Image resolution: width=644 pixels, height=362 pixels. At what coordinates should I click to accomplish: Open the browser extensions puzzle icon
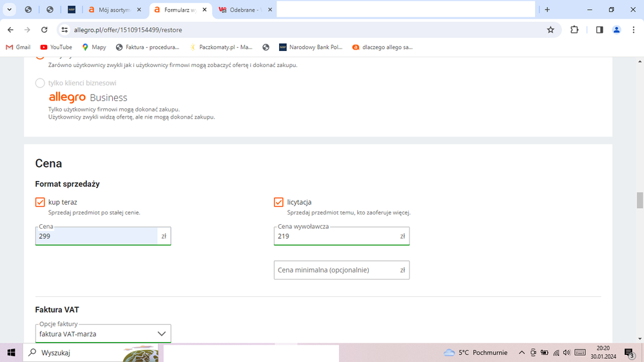point(574,30)
